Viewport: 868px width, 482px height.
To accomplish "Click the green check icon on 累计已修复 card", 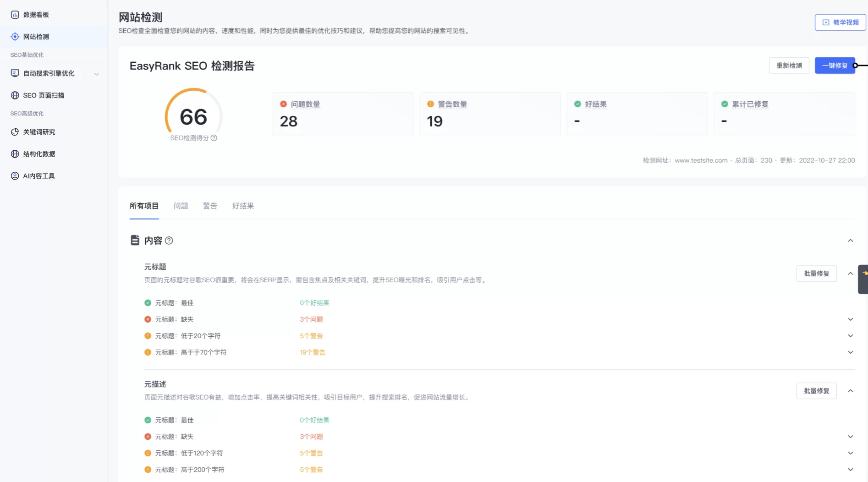I will [725, 104].
